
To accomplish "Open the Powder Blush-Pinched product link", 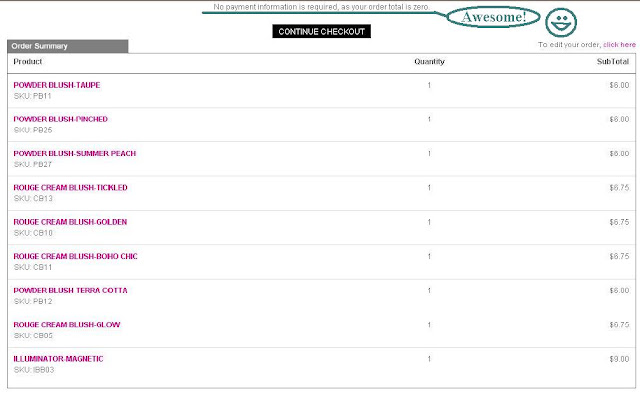I will 60,119.
